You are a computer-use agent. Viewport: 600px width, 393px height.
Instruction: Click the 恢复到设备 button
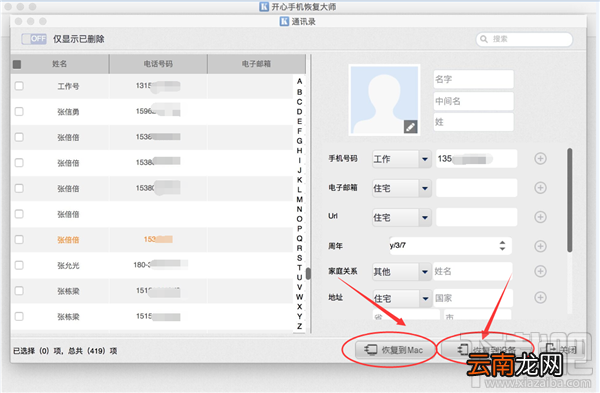click(487, 350)
